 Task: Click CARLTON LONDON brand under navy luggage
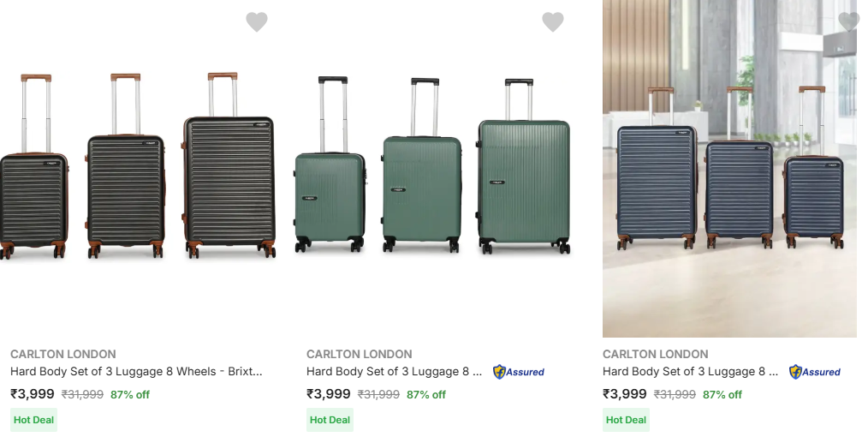point(656,354)
